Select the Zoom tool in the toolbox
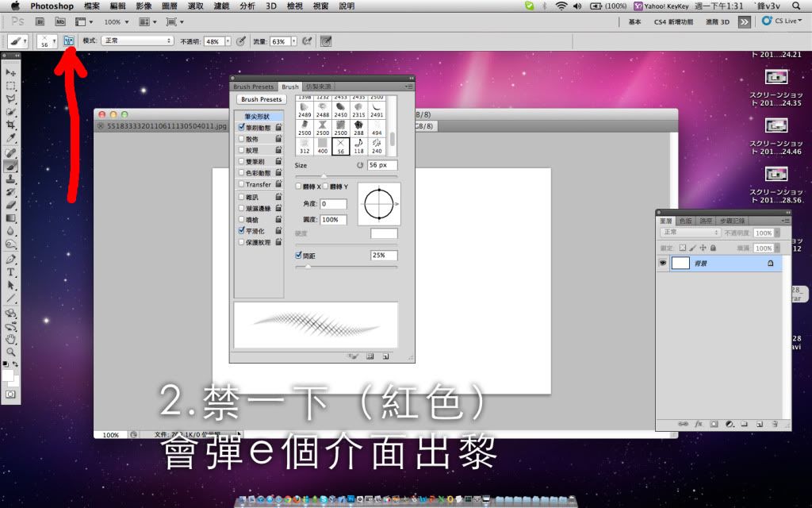812x508 pixels. (x=11, y=351)
